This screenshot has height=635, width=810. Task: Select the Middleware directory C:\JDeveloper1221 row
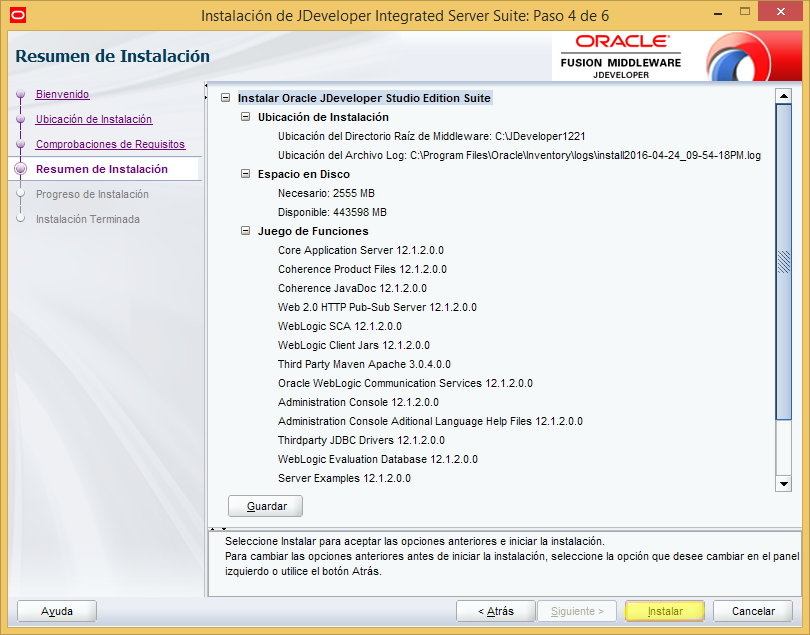pyautogui.click(x=431, y=136)
